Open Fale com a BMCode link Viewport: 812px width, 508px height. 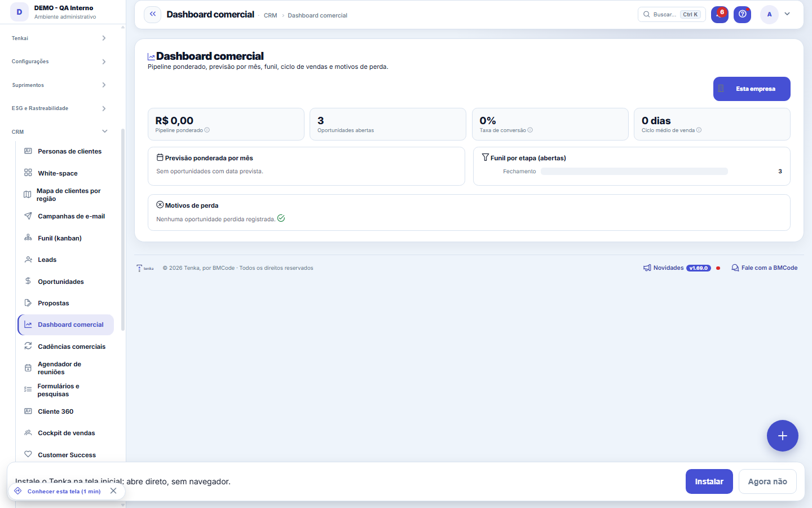point(765,268)
